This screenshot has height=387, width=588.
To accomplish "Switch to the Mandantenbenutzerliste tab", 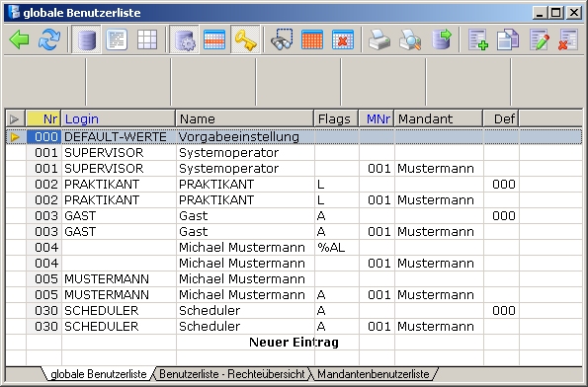I will 374,374.
